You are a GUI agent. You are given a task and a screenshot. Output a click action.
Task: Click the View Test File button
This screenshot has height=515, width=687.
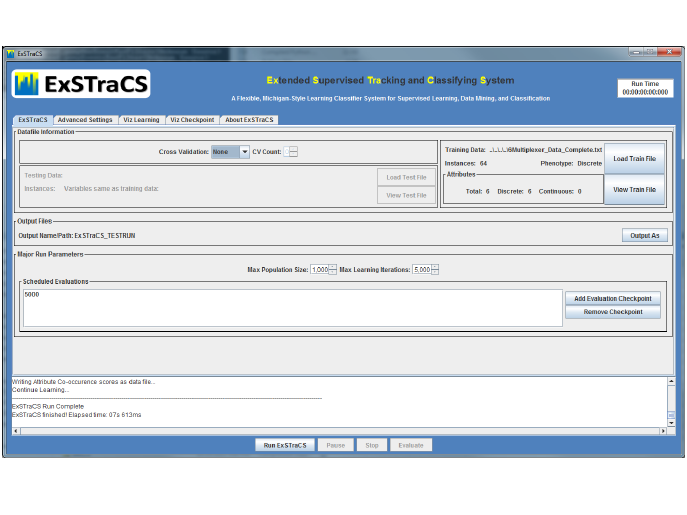coord(406,195)
